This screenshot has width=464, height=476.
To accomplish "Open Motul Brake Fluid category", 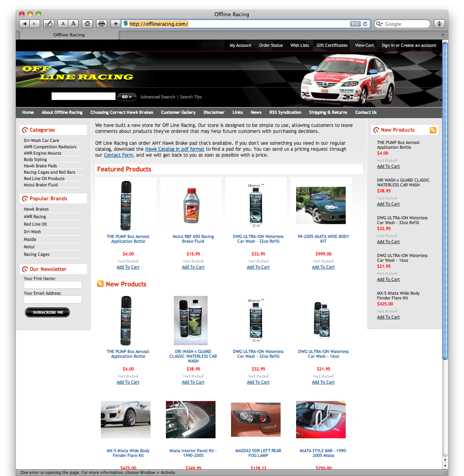I will 40,185.
